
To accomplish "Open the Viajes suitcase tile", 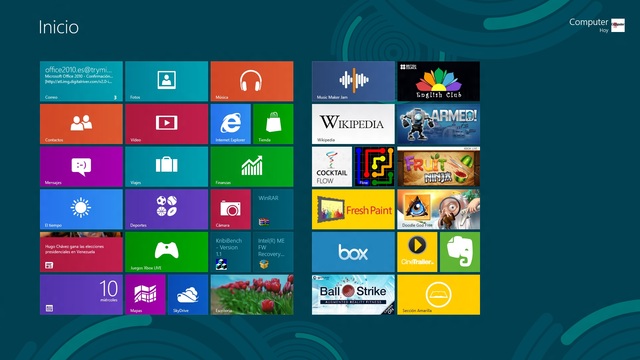I will (167, 167).
